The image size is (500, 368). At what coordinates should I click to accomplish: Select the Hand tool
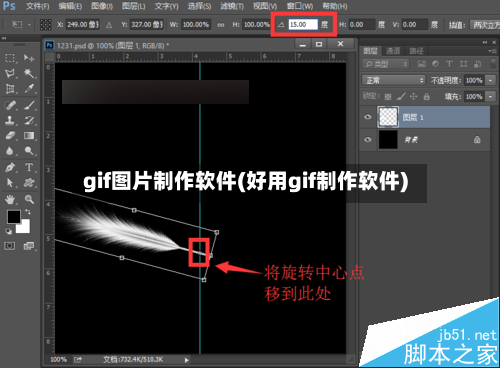10,199
